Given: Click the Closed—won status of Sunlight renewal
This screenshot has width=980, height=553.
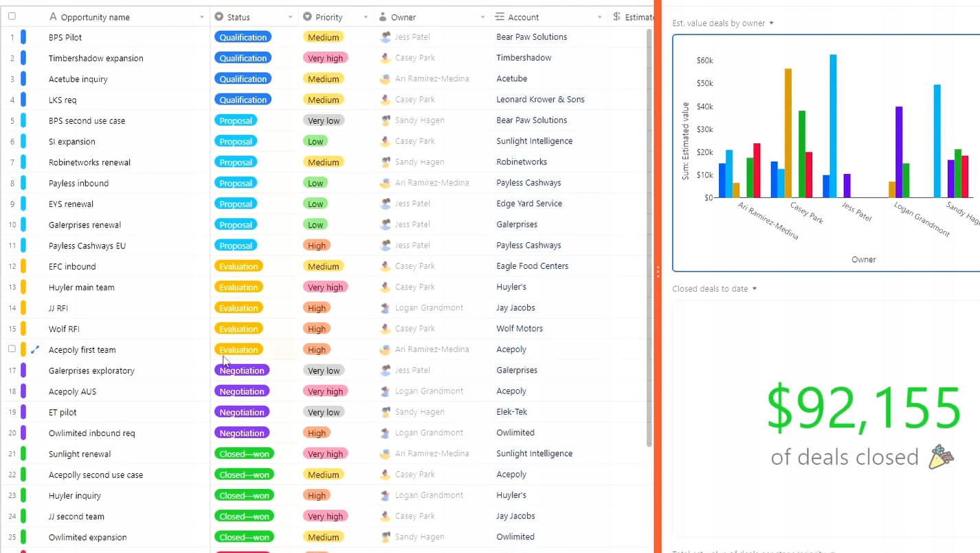Looking at the screenshot, I should (x=244, y=453).
